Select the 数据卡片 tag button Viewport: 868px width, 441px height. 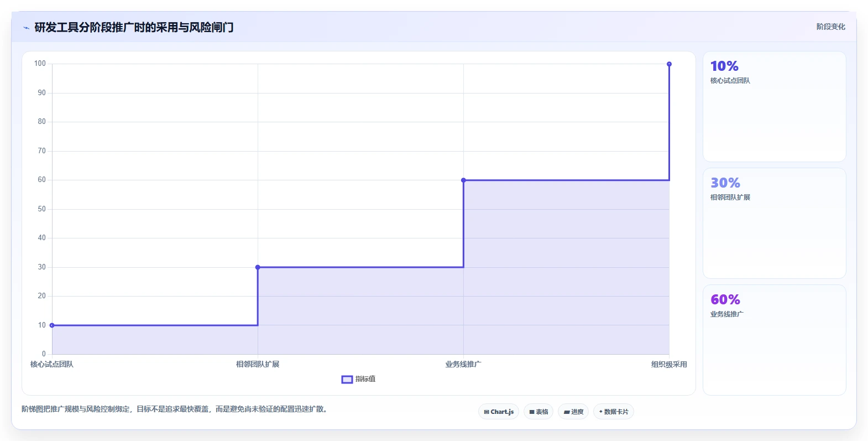coord(614,412)
